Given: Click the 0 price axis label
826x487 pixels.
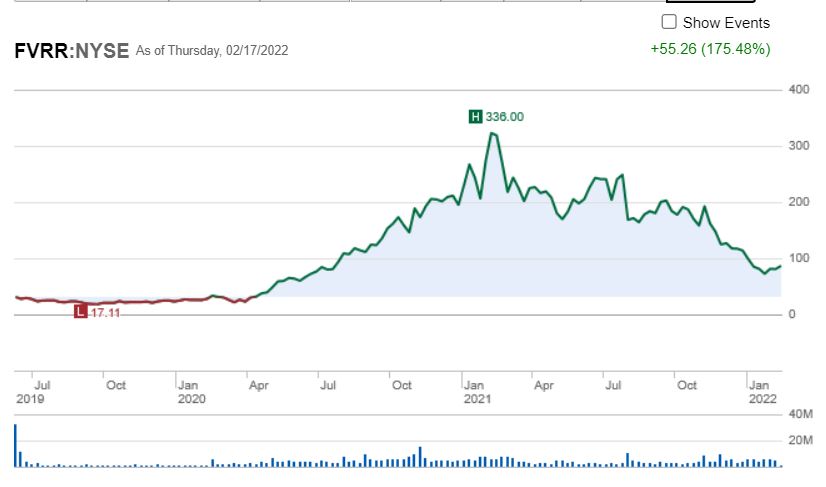Looking at the screenshot, I should tap(792, 315).
